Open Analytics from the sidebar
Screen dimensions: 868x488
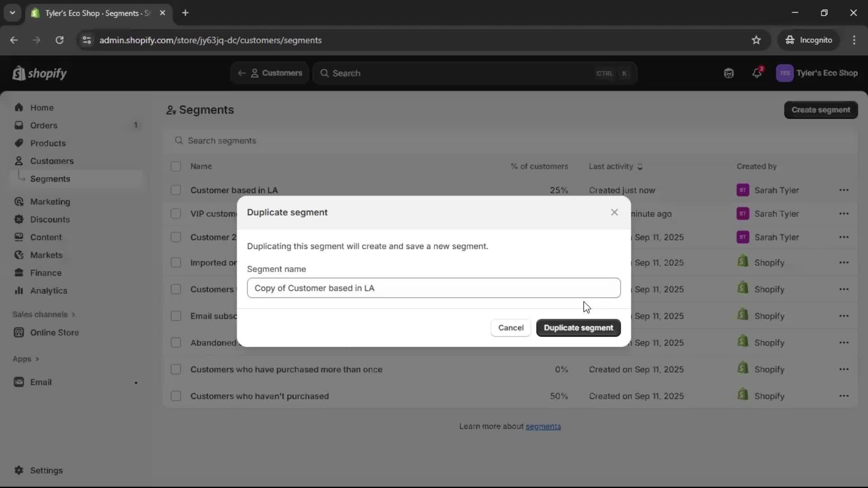pos(47,291)
